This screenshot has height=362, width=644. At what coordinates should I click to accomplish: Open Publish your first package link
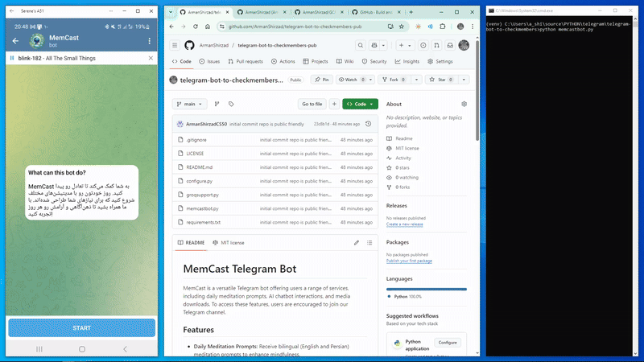409,261
